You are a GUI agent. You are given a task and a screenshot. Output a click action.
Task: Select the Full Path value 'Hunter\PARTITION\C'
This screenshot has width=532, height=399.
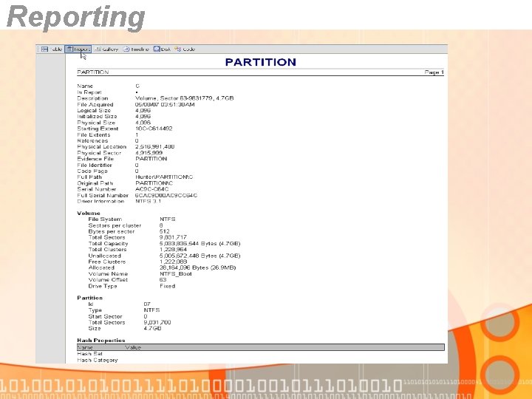pos(164,177)
